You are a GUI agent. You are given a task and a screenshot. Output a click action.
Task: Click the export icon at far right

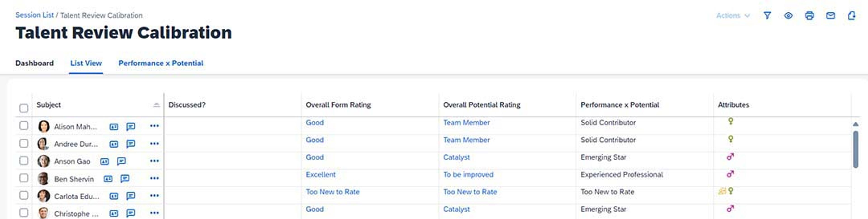851,16
